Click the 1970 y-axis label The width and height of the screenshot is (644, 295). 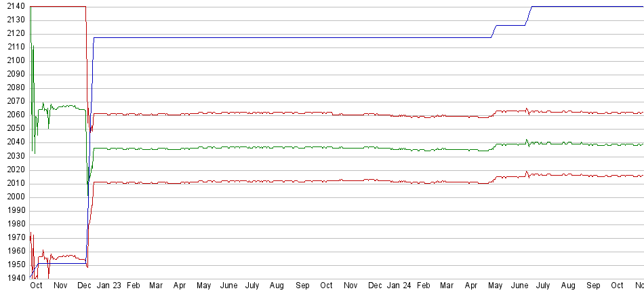pyautogui.click(x=14, y=238)
